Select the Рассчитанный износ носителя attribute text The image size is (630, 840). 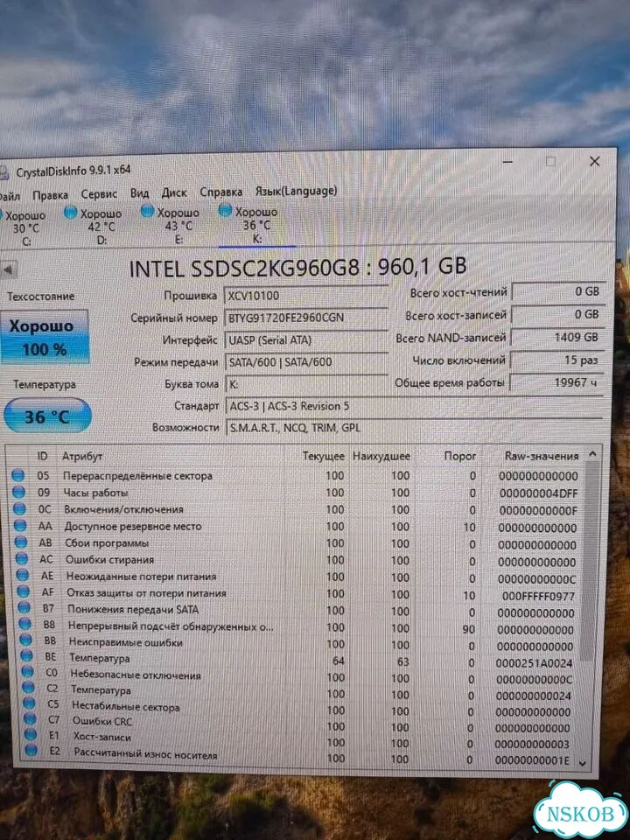146,754
